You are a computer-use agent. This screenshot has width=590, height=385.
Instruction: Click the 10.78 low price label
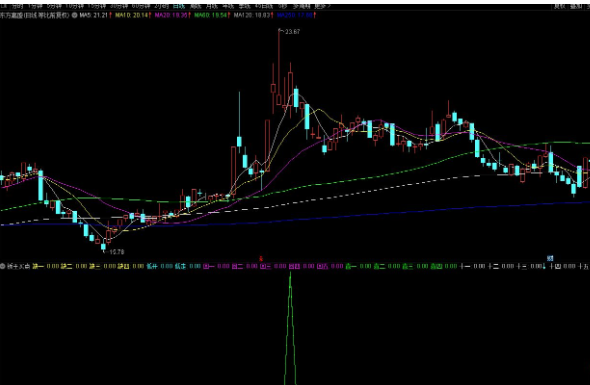pos(116,252)
